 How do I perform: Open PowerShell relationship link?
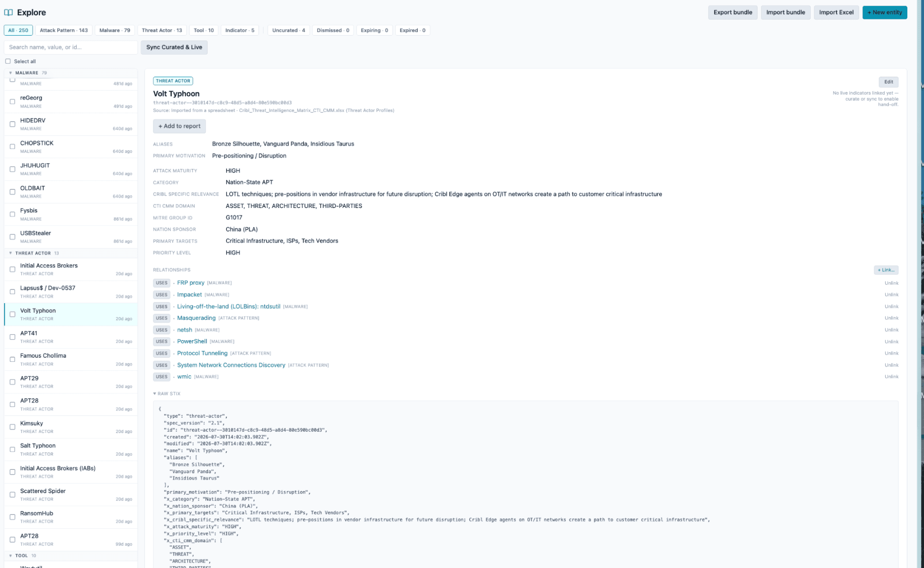point(192,342)
